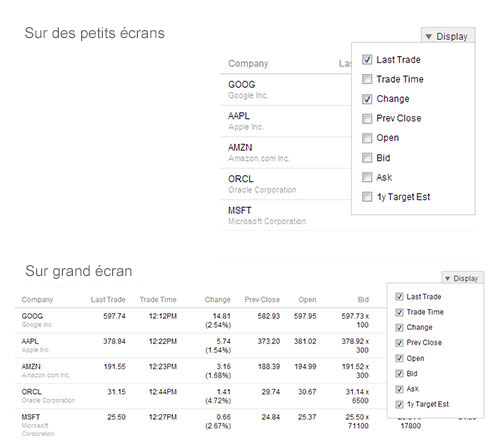Open the Display dropdown above the large-screen table
The width and height of the screenshot is (500, 447).
(x=462, y=278)
